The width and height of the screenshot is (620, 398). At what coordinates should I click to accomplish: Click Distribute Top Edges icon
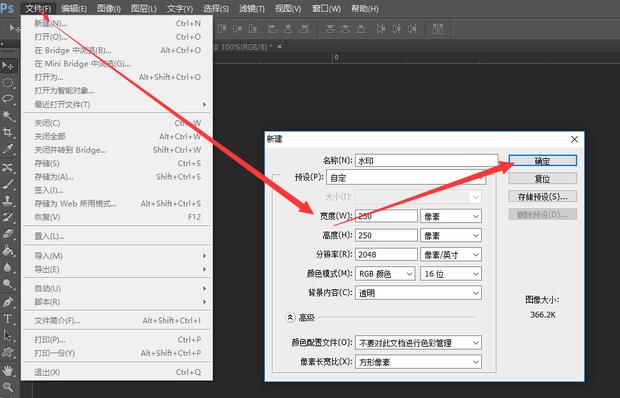point(330,28)
